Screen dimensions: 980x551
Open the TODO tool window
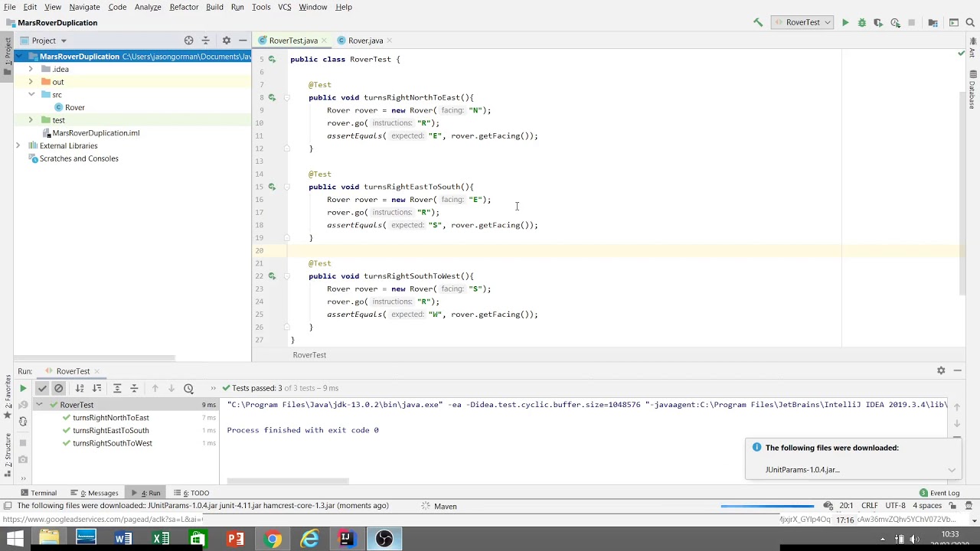tap(191, 493)
